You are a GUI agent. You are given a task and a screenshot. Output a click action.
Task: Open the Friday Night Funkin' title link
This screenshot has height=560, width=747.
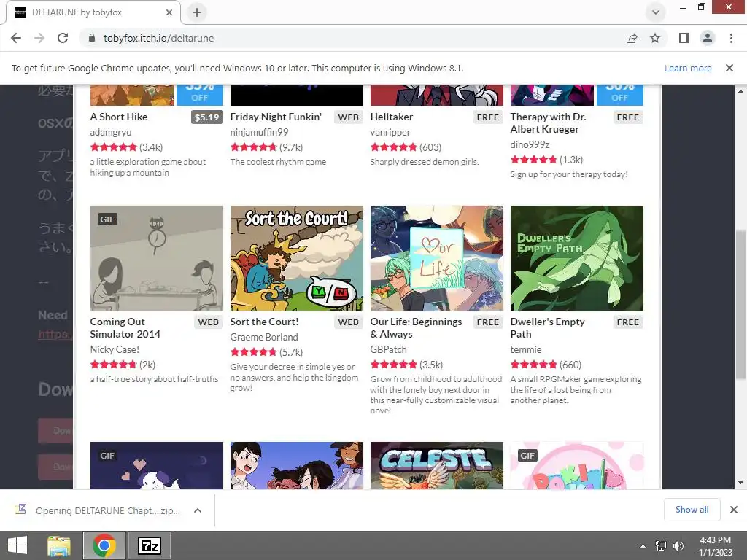point(276,117)
